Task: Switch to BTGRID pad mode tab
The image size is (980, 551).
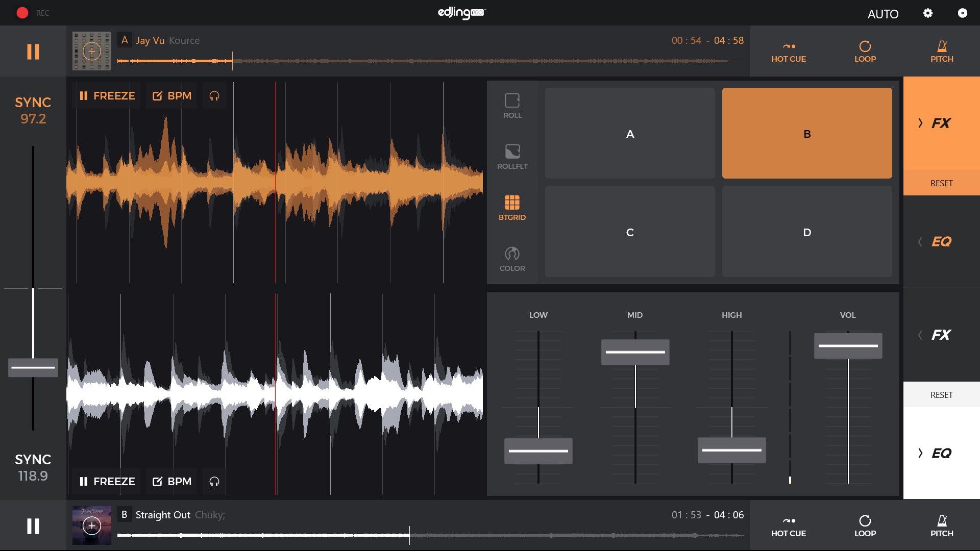Action: tap(512, 207)
